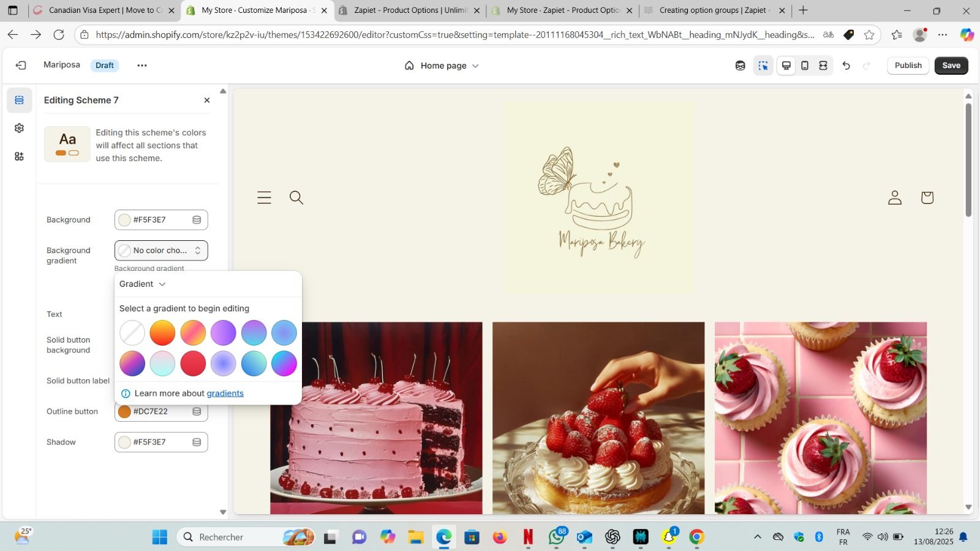Select the solid orange gradient swatch
980x551 pixels.
[162, 333]
